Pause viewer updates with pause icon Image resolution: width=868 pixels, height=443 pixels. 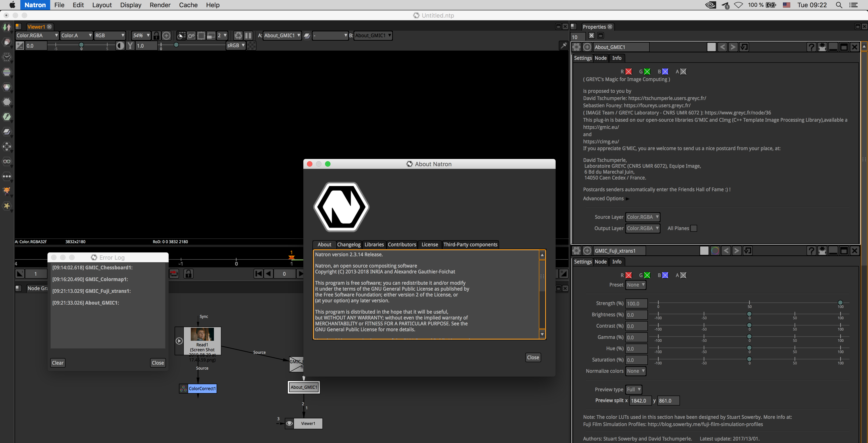[x=248, y=36]
